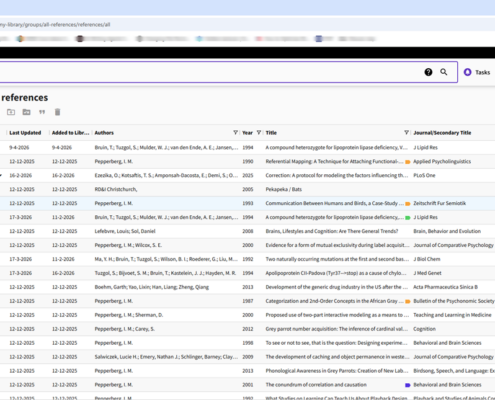Image resolution: width=495 pixels, height=400 pixels.
Task: Select the Cognition journal cell
Action: (424, 329)
